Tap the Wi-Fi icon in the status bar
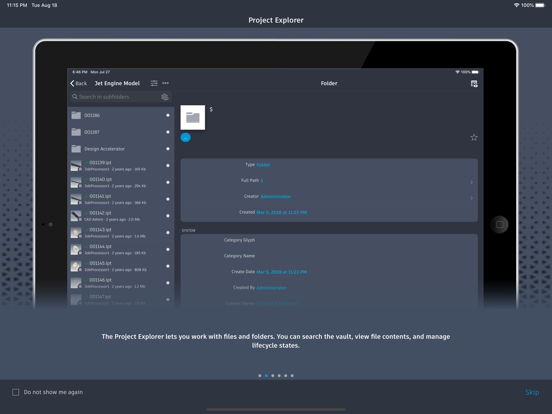Screen dimensions: 552x414 (x=516, y=5)
